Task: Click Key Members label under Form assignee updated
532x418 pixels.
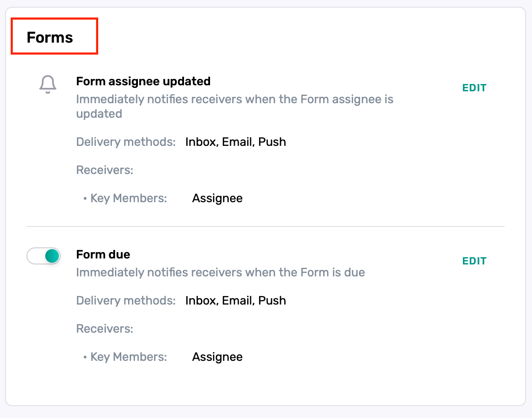Action: click(129, 198)
